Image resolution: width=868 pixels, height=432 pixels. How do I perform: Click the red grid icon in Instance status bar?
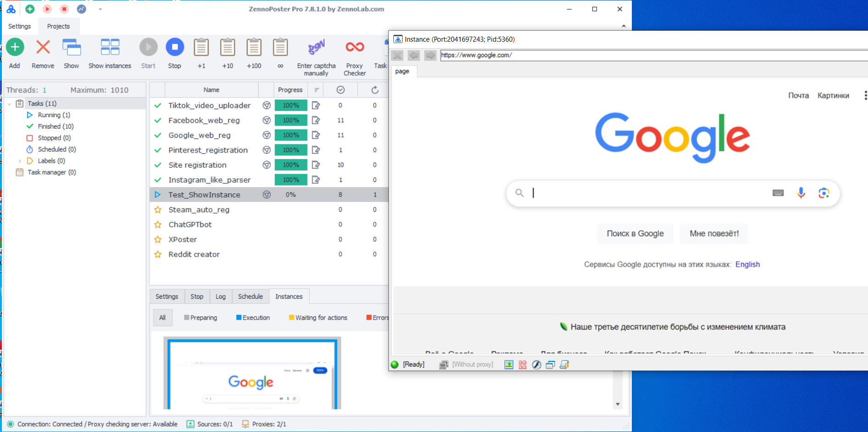(x=523, y=365)
